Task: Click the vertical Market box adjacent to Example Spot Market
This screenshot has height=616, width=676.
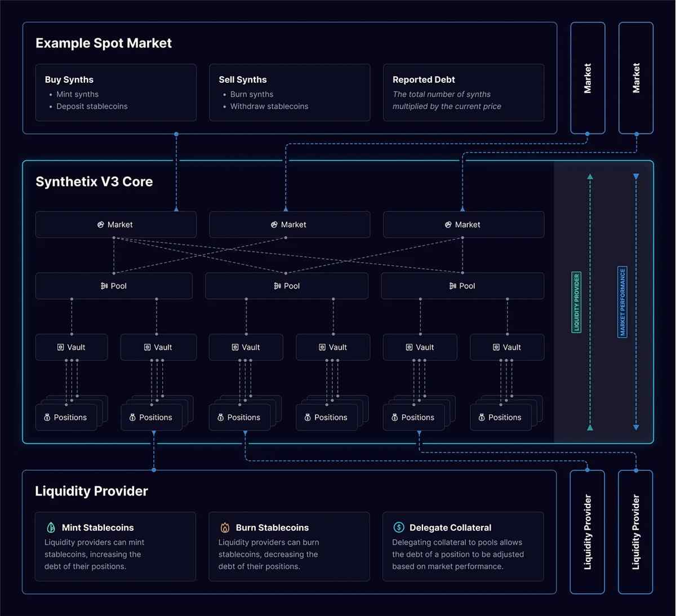Action: [x=588, y=78]
